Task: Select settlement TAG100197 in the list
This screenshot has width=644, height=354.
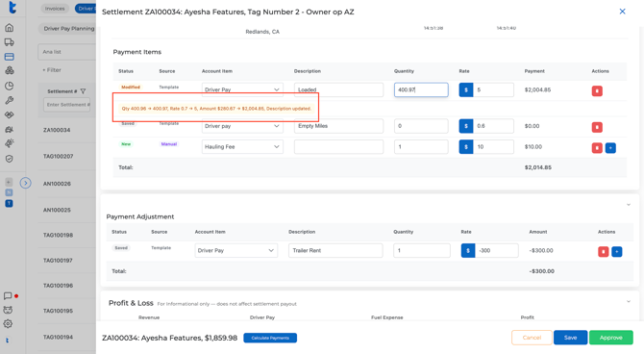Action: [x=59, y=261]
